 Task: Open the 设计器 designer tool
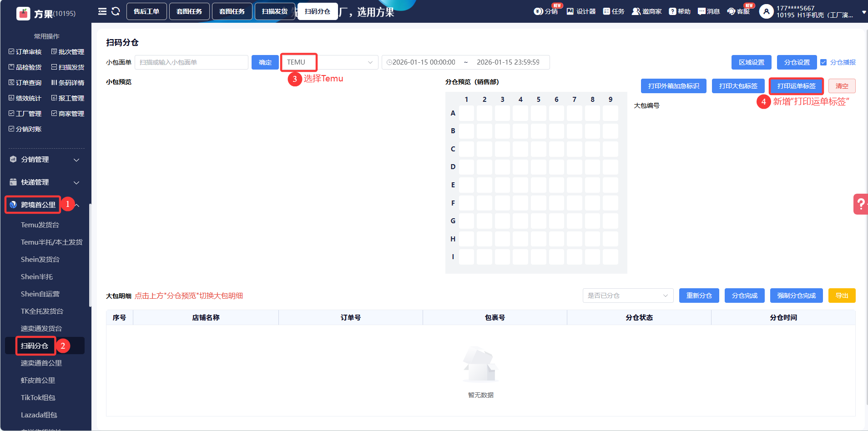(x=581, y=11)
